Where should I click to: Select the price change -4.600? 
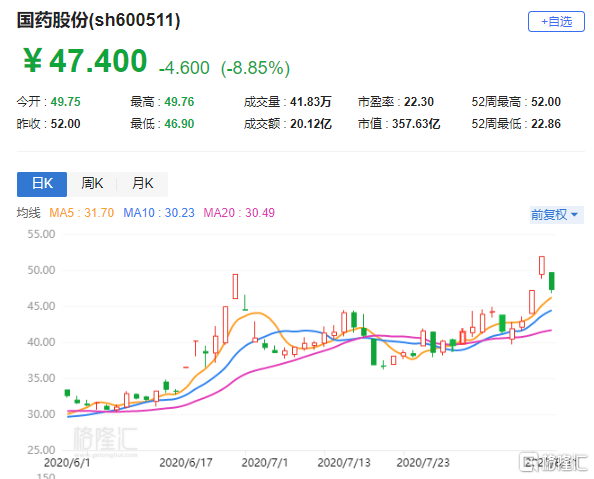pos(184,68)
